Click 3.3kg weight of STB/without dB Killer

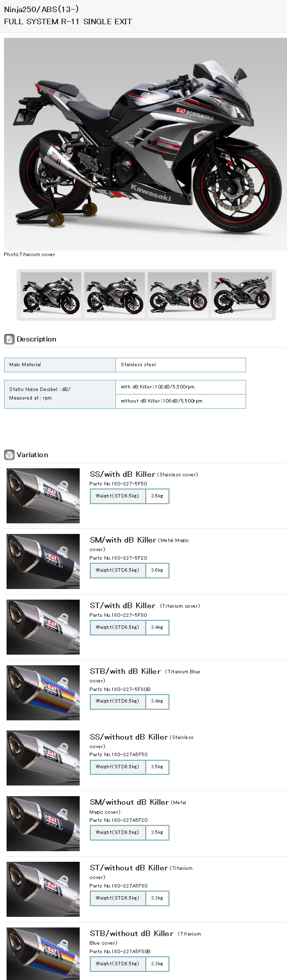coord(157,964)
